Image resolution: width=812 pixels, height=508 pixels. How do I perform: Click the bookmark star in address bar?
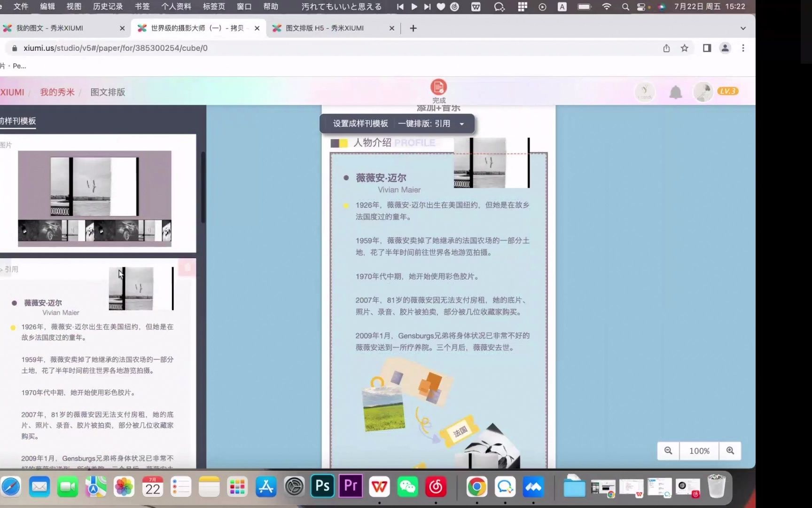(x=684, y=48)
